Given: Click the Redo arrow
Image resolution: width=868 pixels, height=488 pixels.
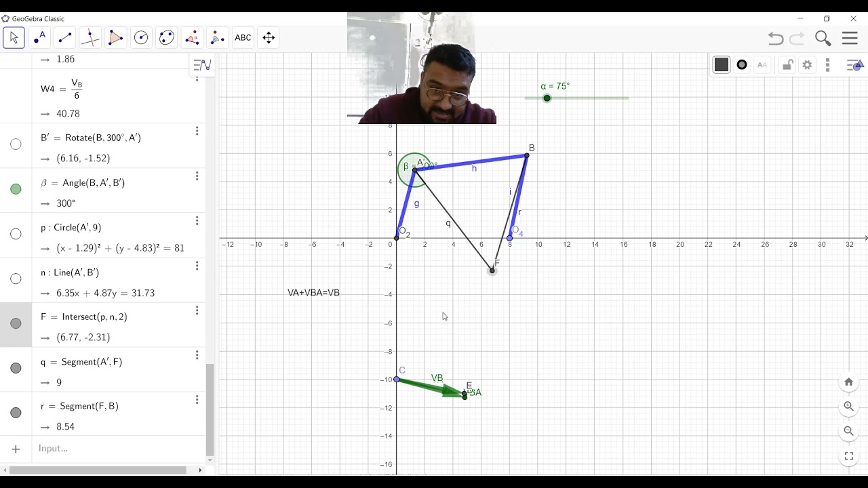Looking at the screenshot, I should click(x=797, y=39).
